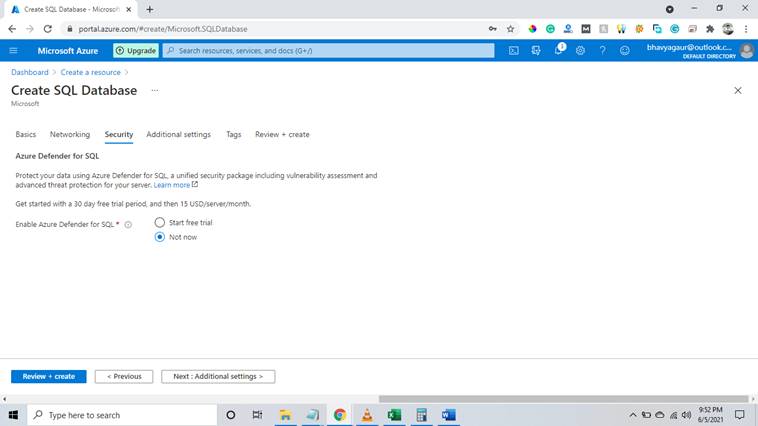Click the volume speaker tray icon
The height and width of the screenshot is (426, 758).
686,415
